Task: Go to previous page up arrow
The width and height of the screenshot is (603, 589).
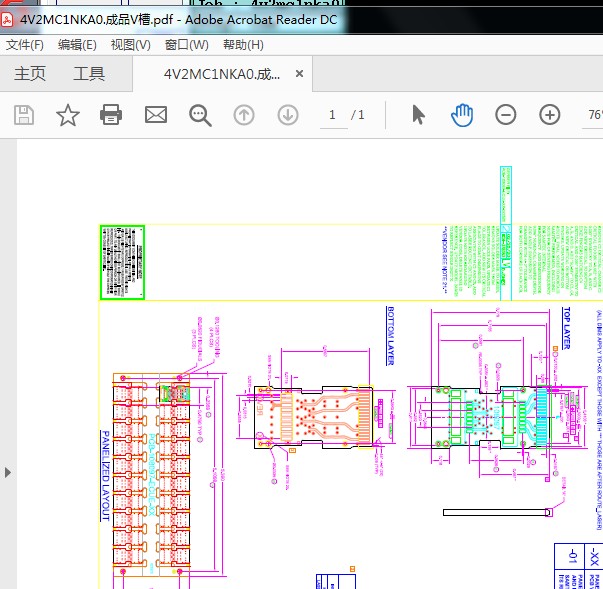Action: point(244,115)
